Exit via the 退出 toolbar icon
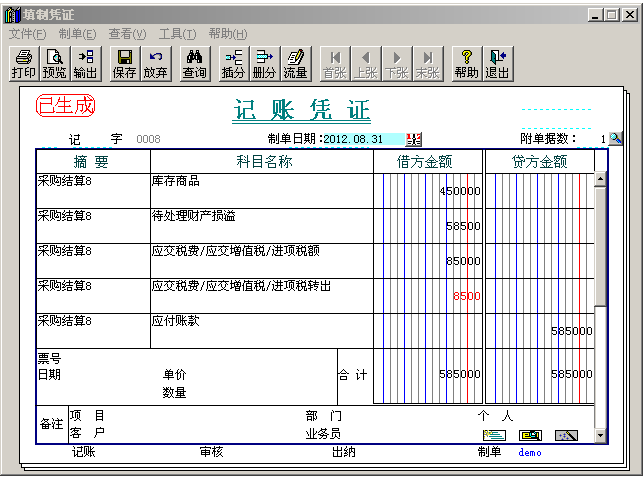 (x=497, y=64)
